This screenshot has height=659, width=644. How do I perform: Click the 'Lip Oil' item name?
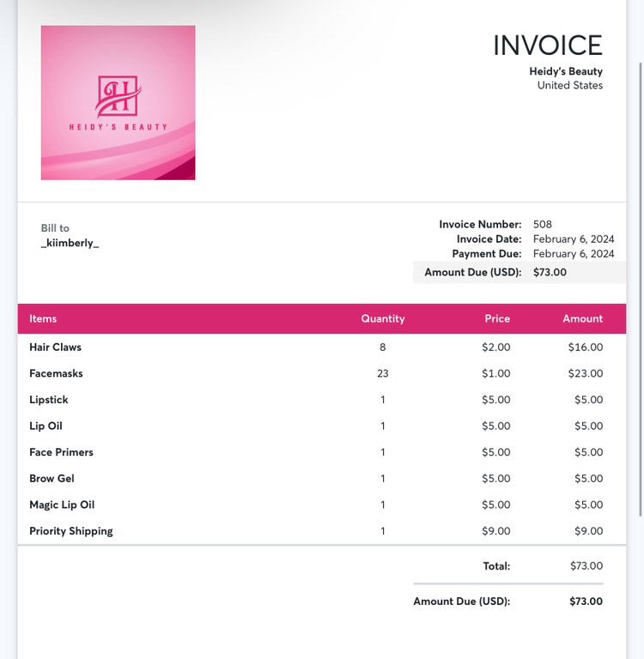46,426
